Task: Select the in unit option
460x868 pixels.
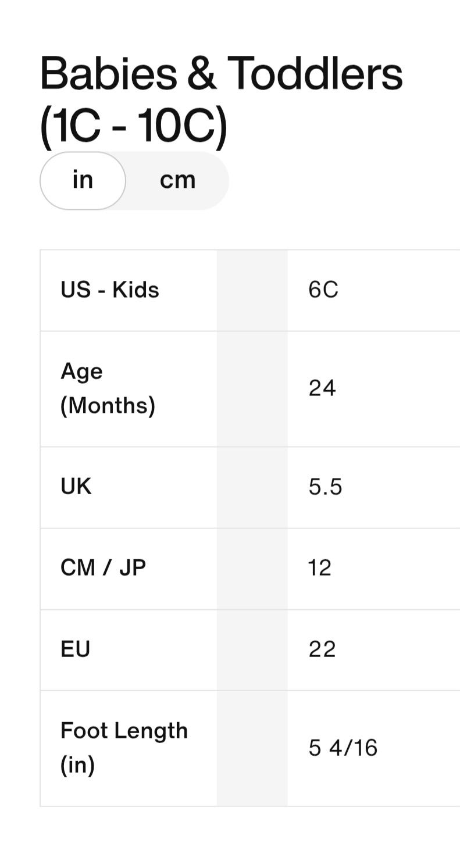Action: (83, 180)
